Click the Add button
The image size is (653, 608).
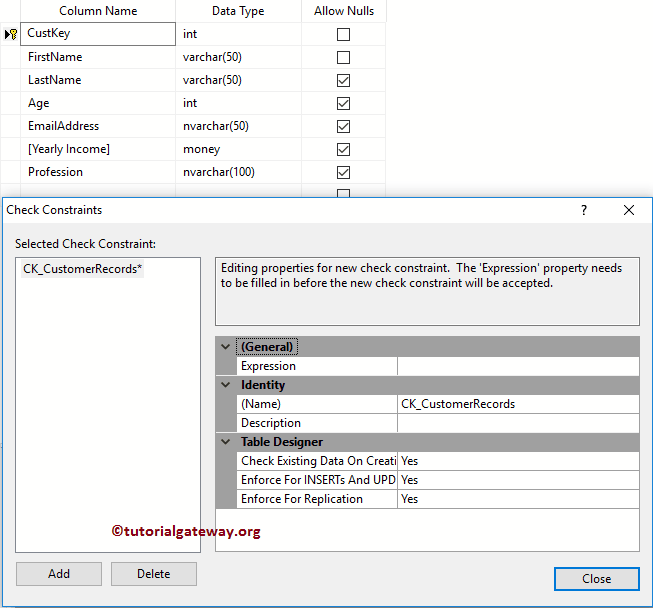59,574
